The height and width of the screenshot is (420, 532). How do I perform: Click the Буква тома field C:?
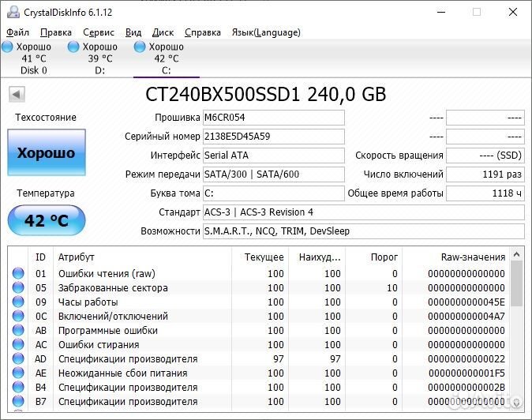click(274, 193)
